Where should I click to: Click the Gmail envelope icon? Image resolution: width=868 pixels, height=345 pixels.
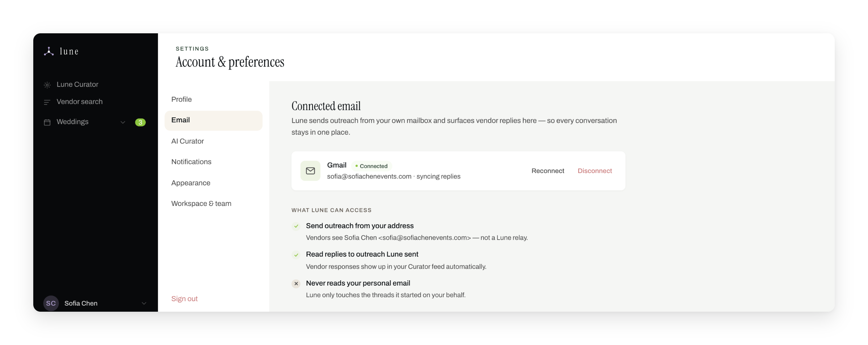point(310,171)
